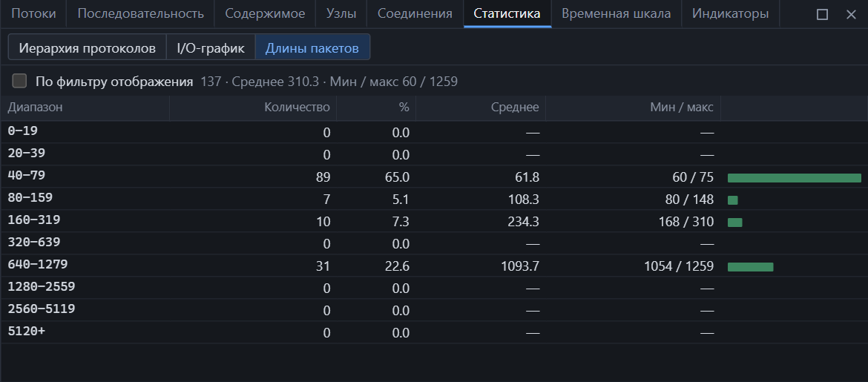Click the percentage value 7.3
Screen dimensions: 868x382
(x=400, y=222)
